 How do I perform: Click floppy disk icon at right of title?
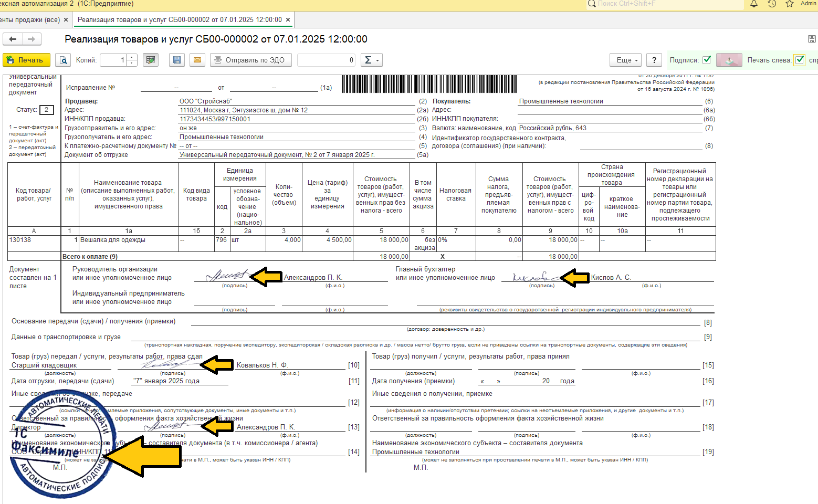[812, 39]
